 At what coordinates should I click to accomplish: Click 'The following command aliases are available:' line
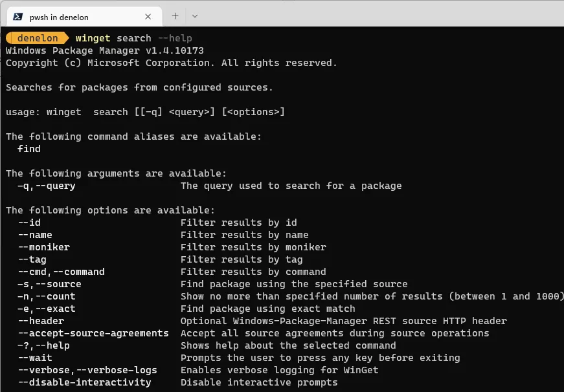[133, 136]
